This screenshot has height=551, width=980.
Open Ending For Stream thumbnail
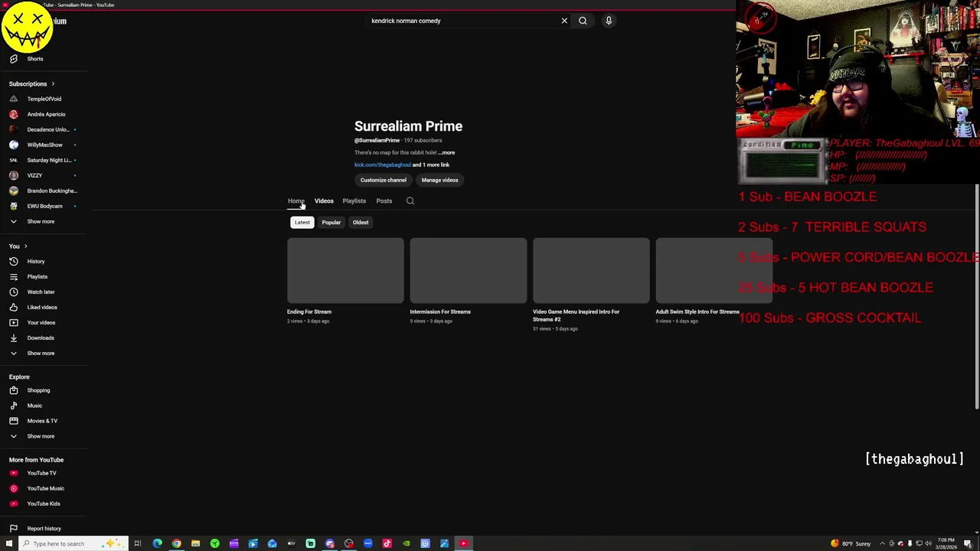(345, 270)
